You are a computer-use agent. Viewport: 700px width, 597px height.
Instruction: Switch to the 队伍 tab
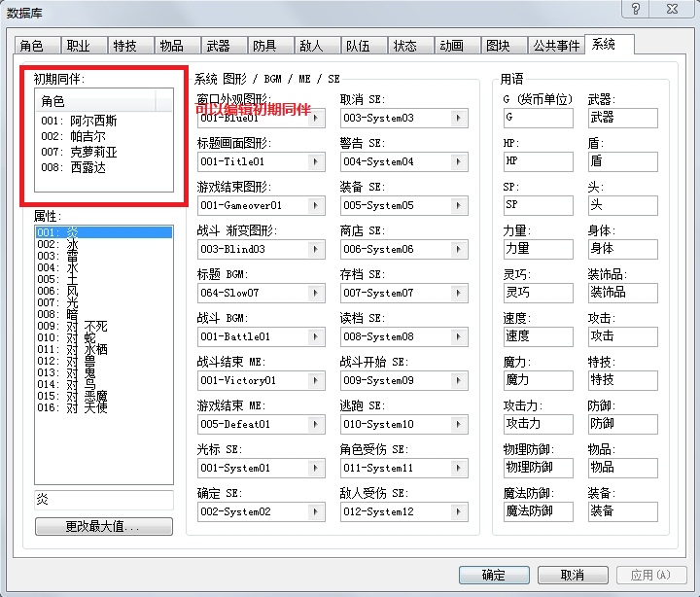coord(364,46)
